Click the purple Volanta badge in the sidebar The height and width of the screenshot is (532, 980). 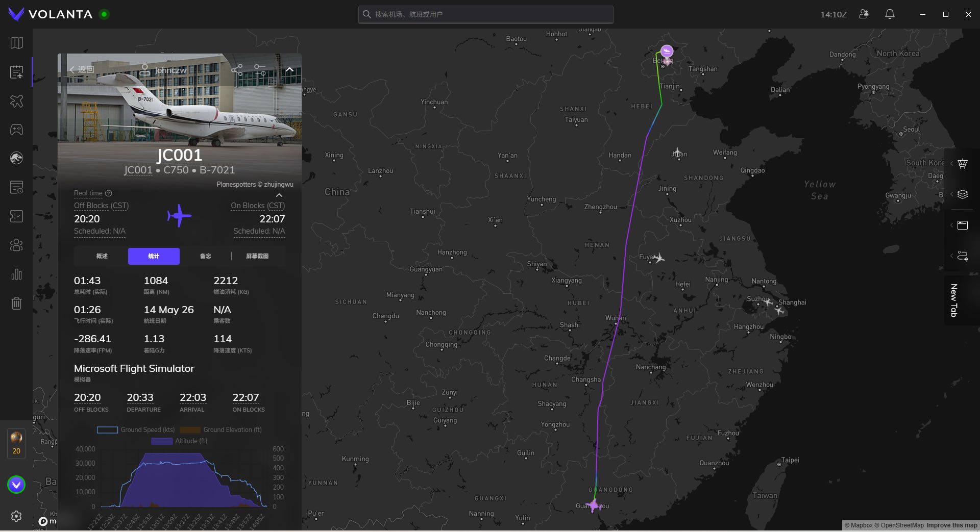(x=16, y=485)
